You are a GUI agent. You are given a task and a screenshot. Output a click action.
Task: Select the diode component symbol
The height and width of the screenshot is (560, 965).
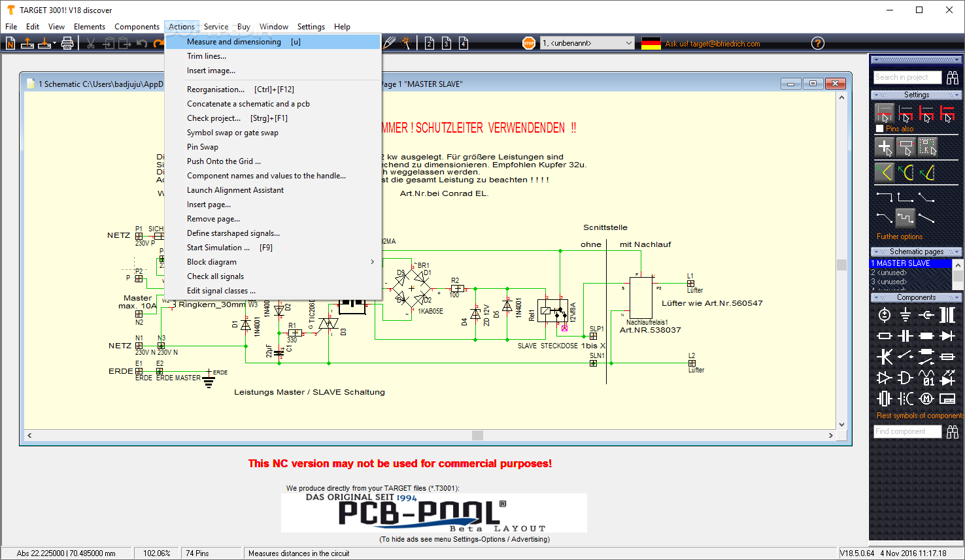click(x=947, y=336)
